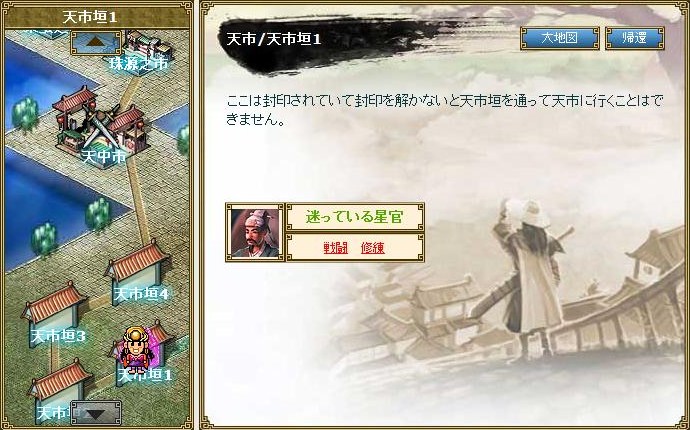Click the 天市垣1 map panel title
The width and height of the screenshot is (690, 430).
[90, 18]
